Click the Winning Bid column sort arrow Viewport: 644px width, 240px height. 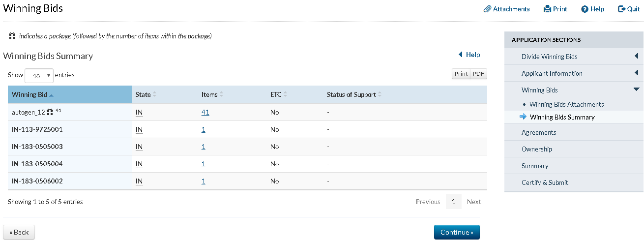pyautogui.click(x=52, y=95)
